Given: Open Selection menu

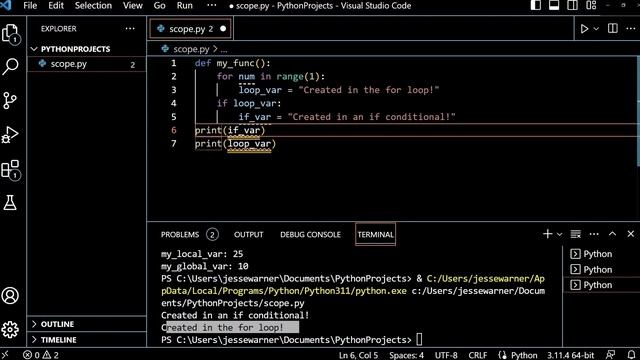Looking at the screenshot, I should (93, 6).
